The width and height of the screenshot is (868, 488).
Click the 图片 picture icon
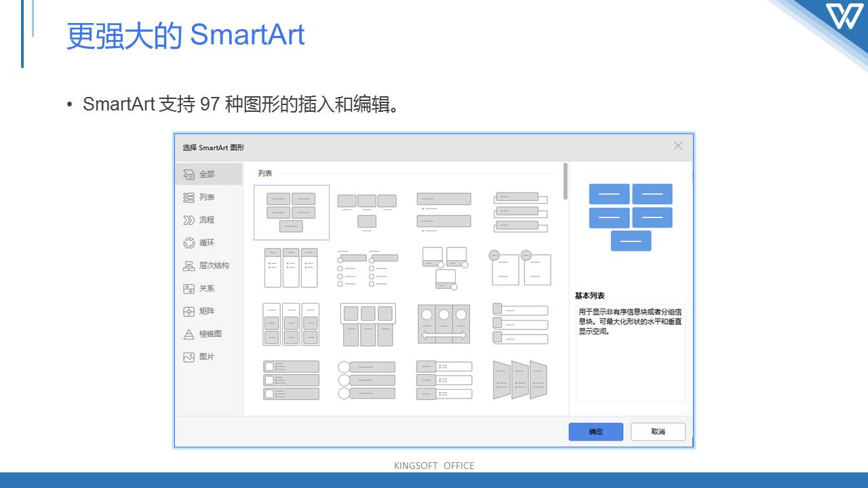click(x=189, y=357)
